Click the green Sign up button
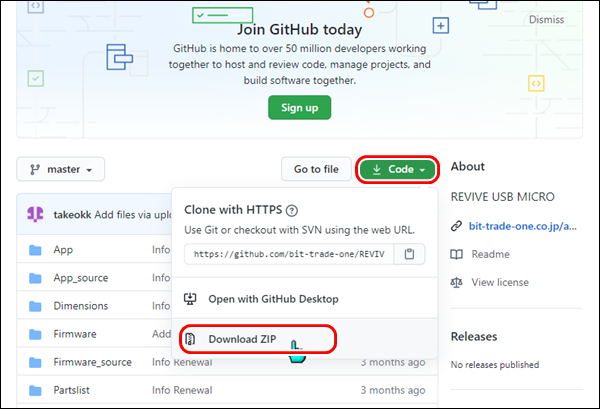The image size is (600, 409). pos(299,108)
